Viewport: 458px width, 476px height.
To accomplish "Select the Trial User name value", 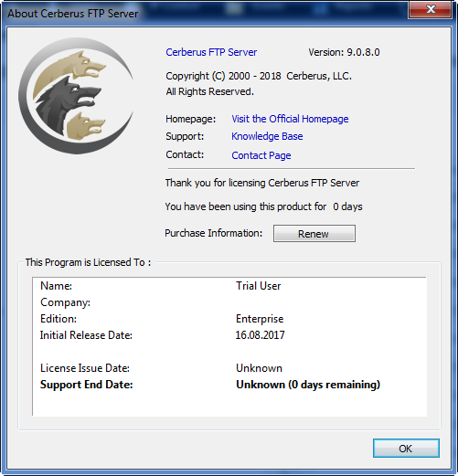I will tap(258, 286).
